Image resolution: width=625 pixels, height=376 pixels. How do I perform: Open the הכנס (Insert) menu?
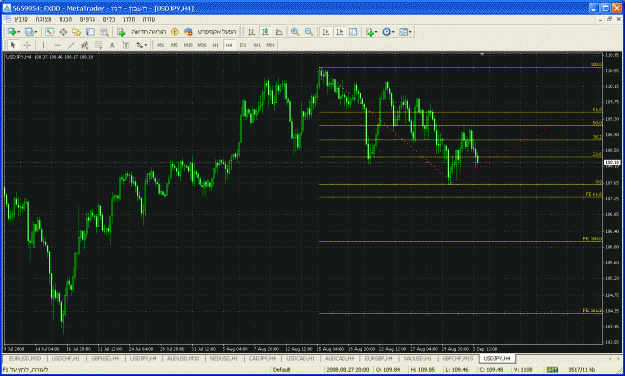point(65,19)
